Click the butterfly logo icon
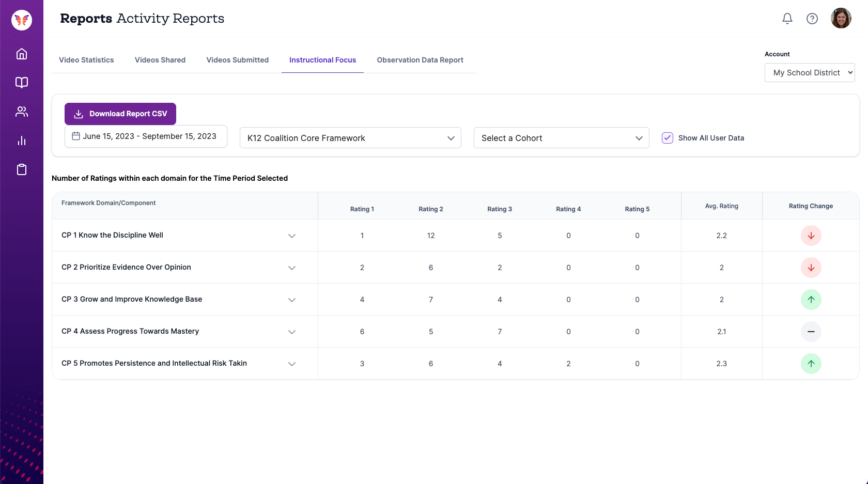Image resolution: width=868 pixels, height=484 pixels. coord(22,20)
